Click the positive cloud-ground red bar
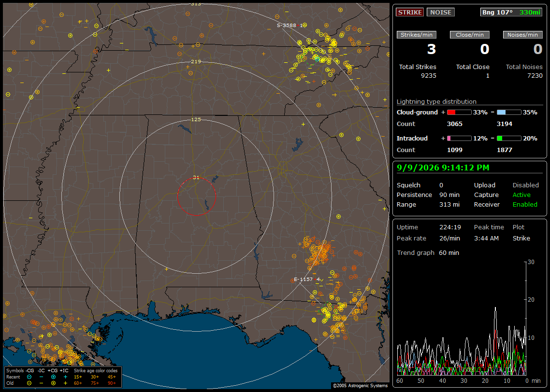Screen dimensions: 550x392 coord(459,112)
